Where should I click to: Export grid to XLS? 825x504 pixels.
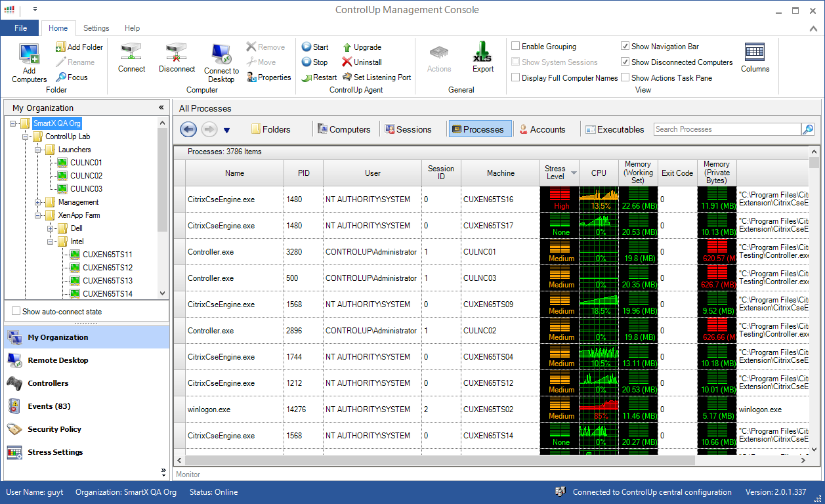click(x=482, y=58)
